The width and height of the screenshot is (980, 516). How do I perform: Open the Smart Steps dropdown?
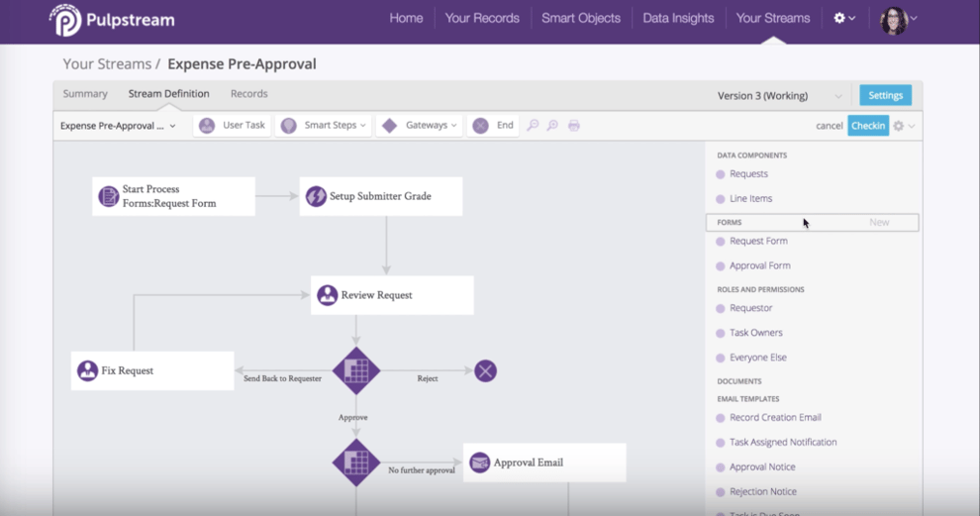point(324,126)
